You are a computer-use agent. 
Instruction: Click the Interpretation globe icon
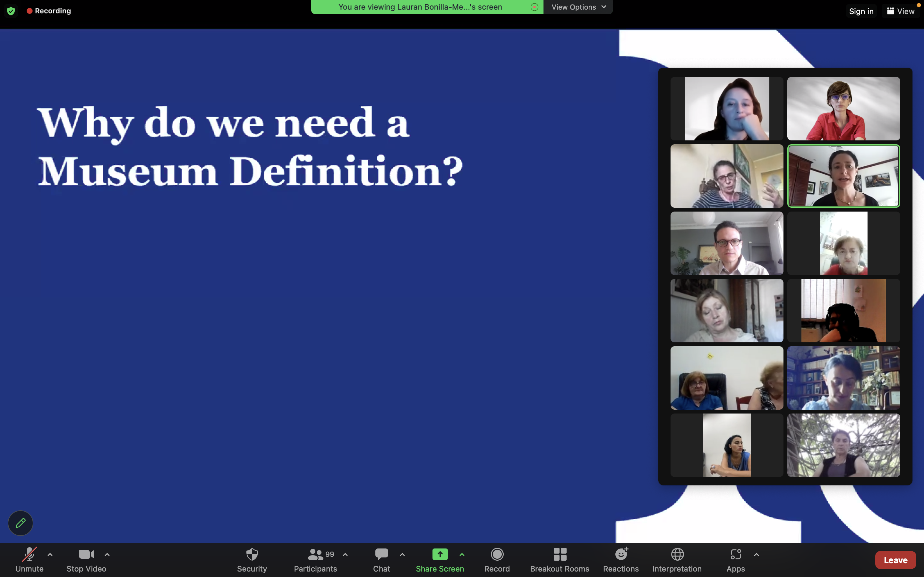point(677,555)
